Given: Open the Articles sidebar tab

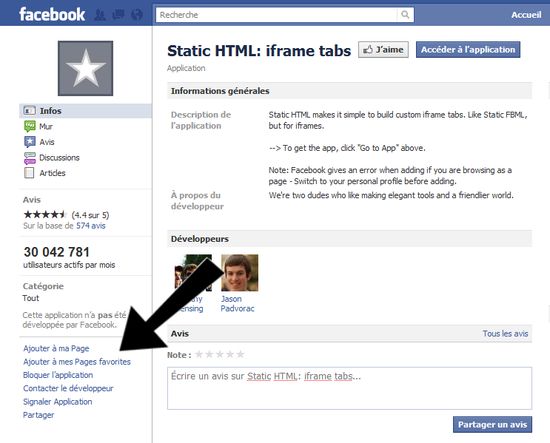Looking at the screenshot, I should pyautogui.click(x=52, y=173).
